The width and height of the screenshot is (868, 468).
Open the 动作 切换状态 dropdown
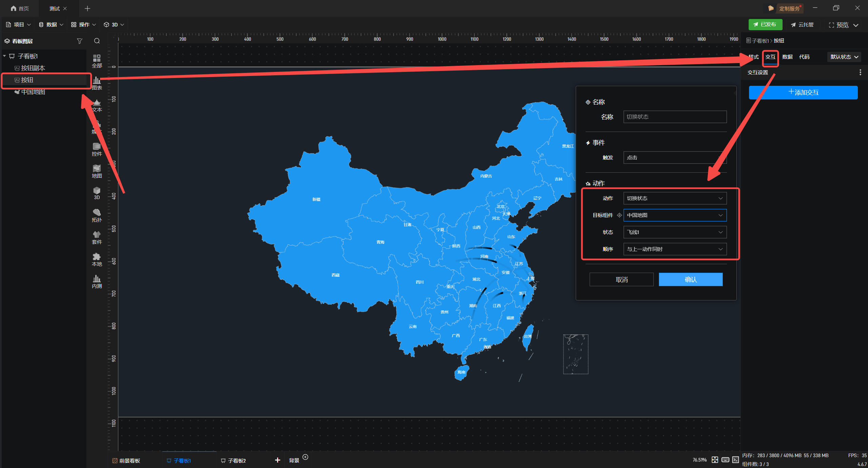675,198
